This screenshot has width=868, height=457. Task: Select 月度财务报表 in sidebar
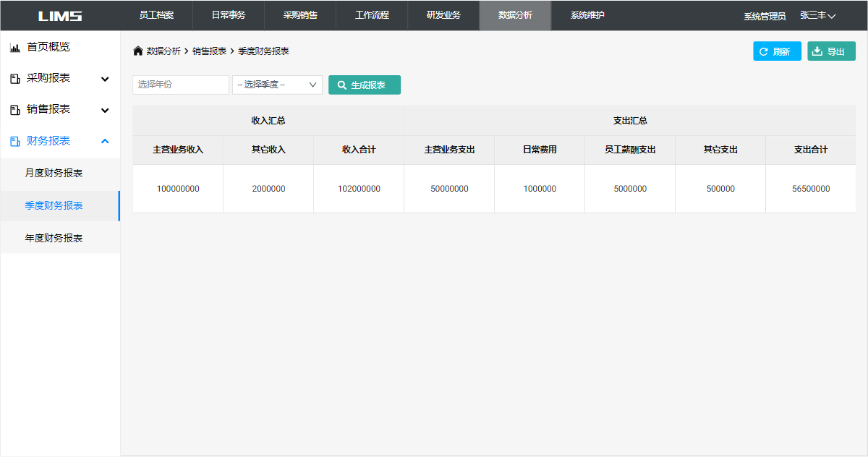[x=54, y=174]
